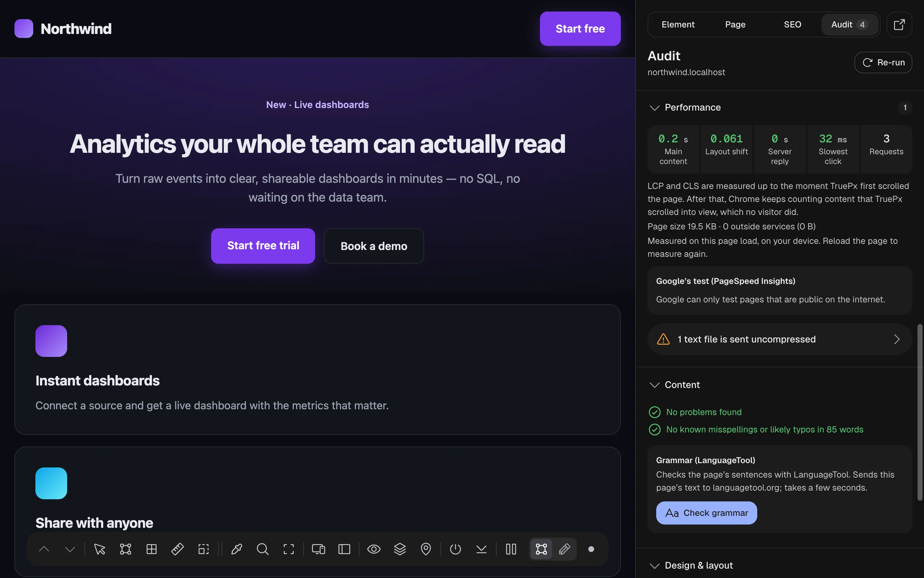Viewport: 924px width, 578px height.
Task: Open the magnifier search tool
Action: [263, 549]
